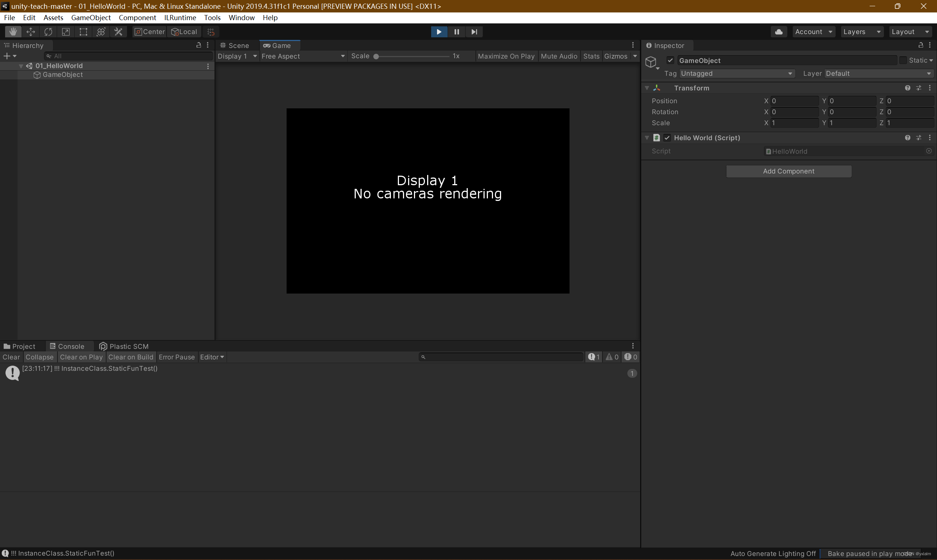This screenshot has height=560, width=937.
Task: Switch to the Plastic SCM tab
Action: pos(124,346)
